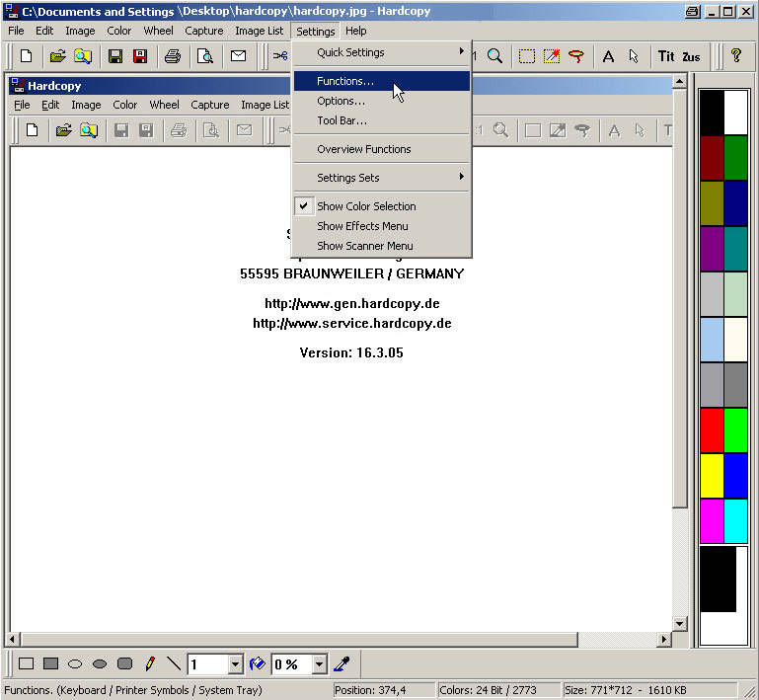Pick the magenta color swatch
759x700 pixels.
(x=712, y=520)
